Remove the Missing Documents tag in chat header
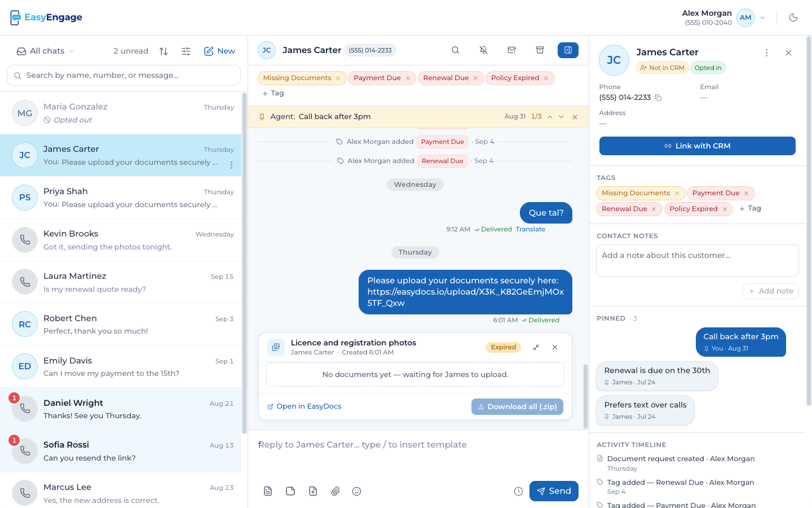The width and height of the screenshot is (812, 508). click(x=338, y=78)
